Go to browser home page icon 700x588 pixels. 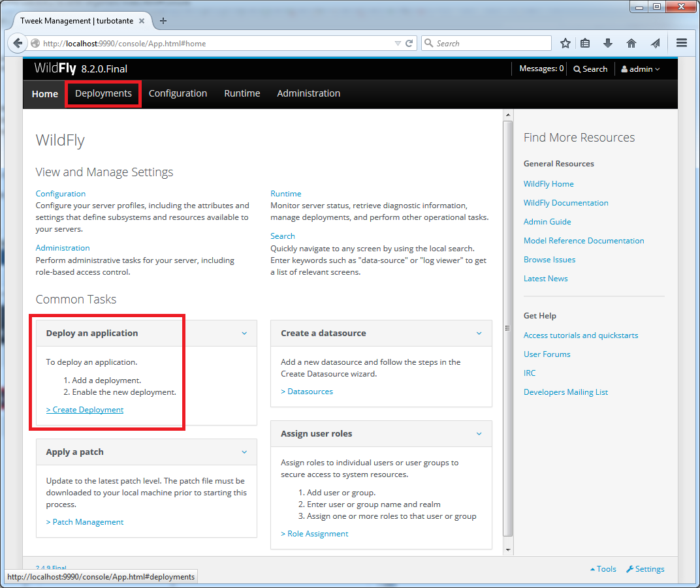click(631, 43)
